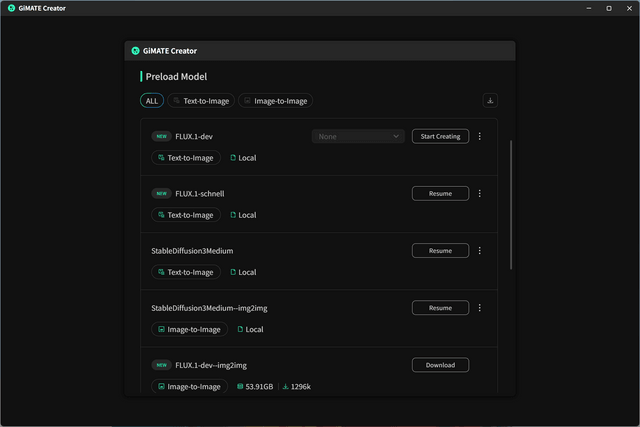Select the ALL filter tab
Screen dimensions: 640x427
152,101
